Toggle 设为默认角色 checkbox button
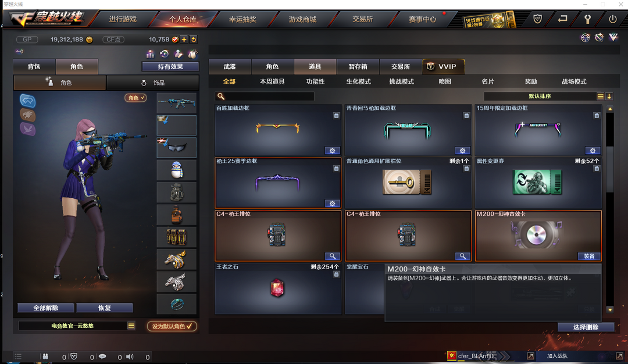Screen dimensions: 628x364 tap(172, 326)
